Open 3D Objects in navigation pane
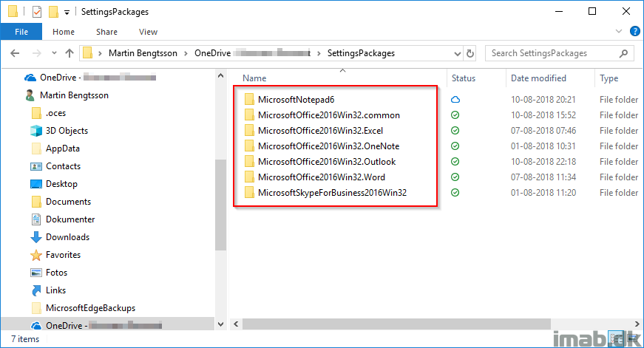 pos(59,131)
